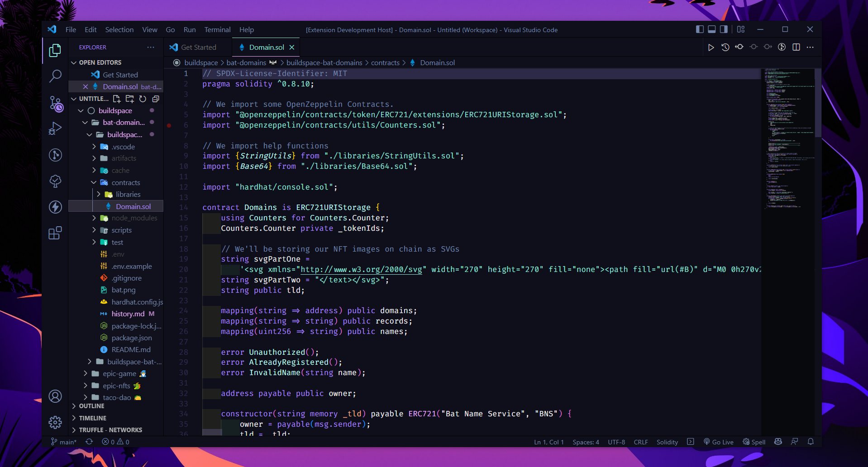868x467 pixels.
Task: Close Domain.sol in Open Editors list
Action: pos(86,86)
